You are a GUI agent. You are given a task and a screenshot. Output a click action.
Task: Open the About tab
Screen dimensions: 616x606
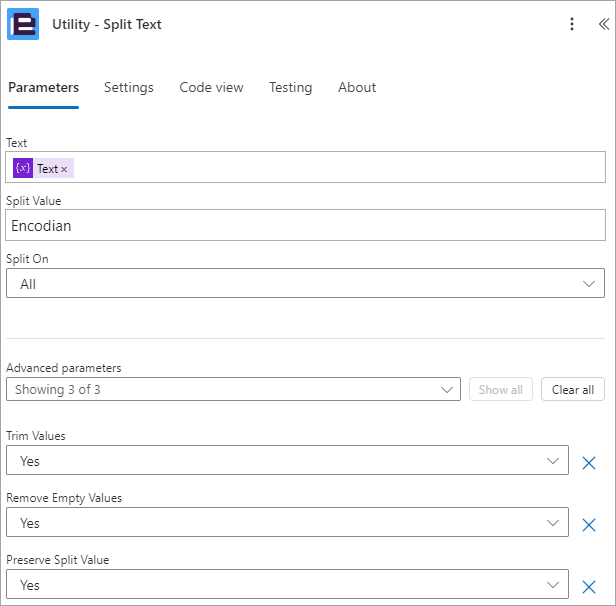pos(357,87)
